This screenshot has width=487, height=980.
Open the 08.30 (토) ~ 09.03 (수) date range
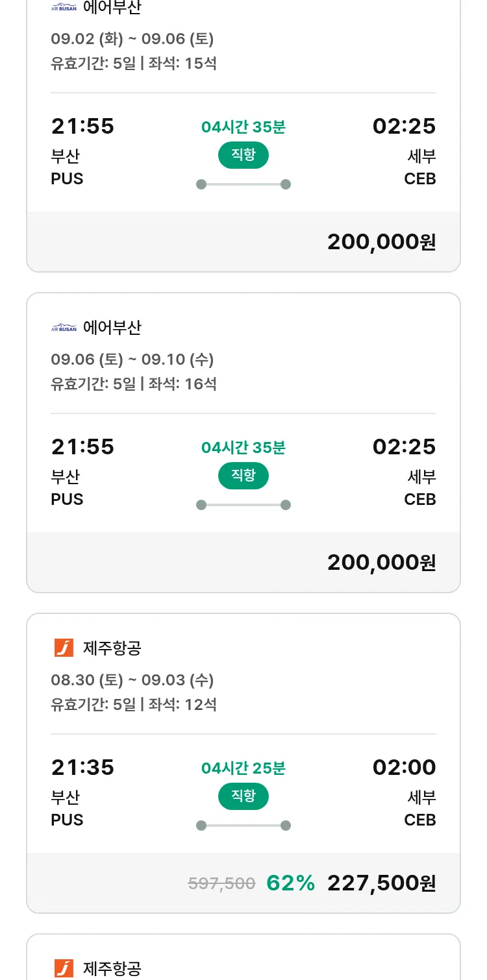coord(132,680)
